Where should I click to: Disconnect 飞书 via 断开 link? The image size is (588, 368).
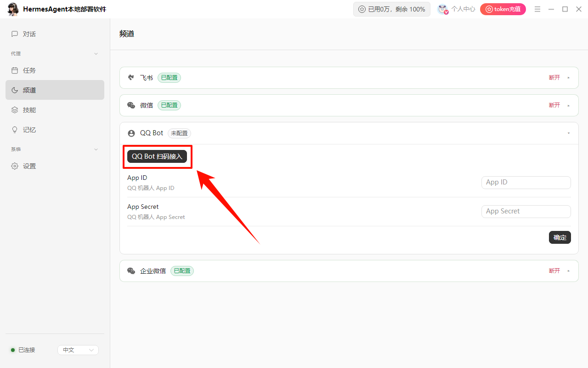554,78
